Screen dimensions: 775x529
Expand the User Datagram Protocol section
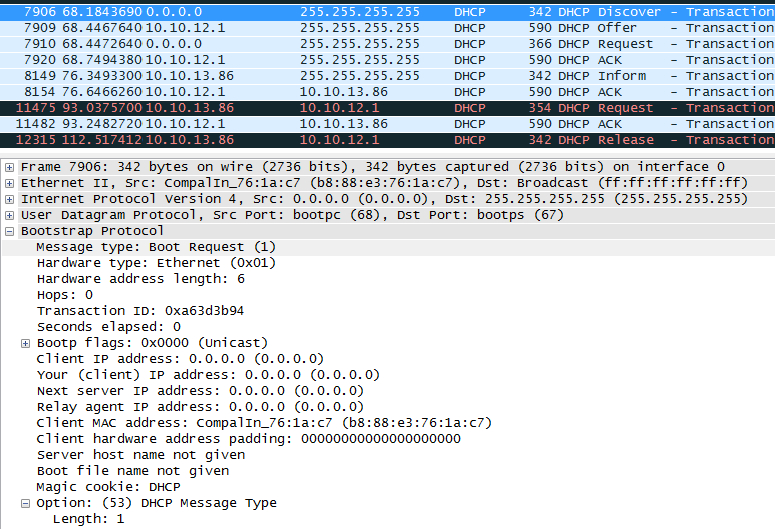point(10,215)
